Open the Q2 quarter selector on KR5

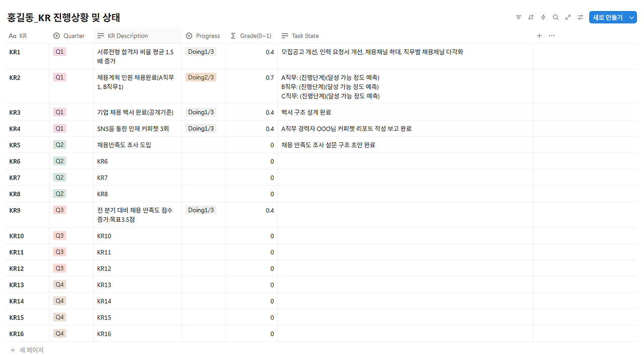click(59, 145)
